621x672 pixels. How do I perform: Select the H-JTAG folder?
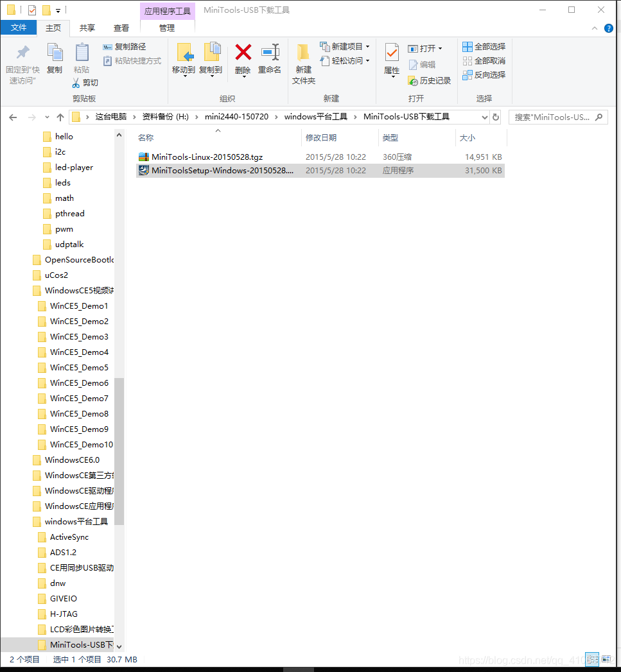coord(64,614)
